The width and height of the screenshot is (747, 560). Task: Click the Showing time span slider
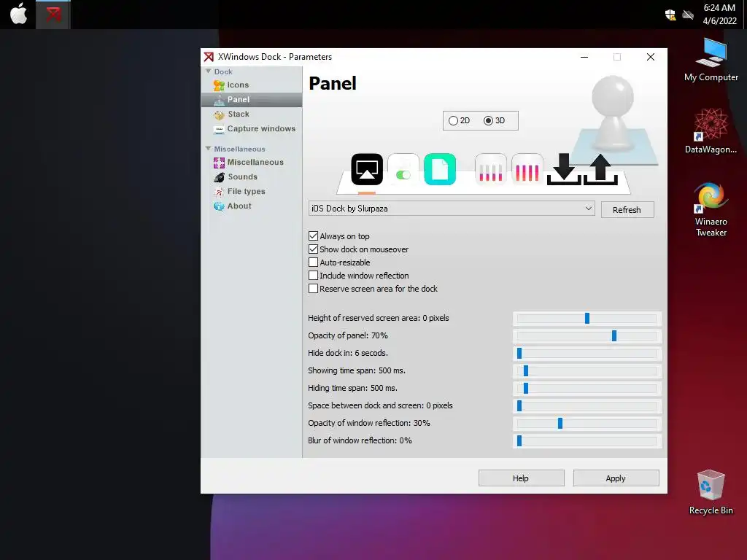click(587, 371)
